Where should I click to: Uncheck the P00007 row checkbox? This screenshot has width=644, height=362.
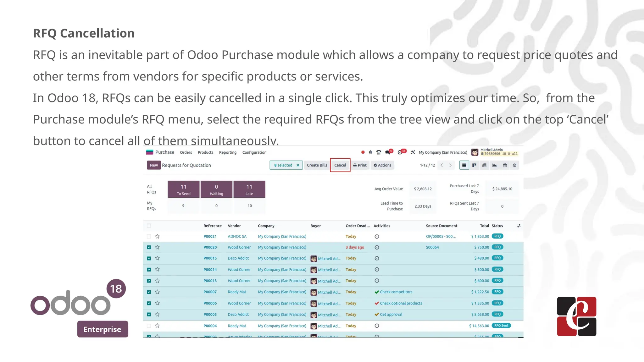click(x=149, y=292)
